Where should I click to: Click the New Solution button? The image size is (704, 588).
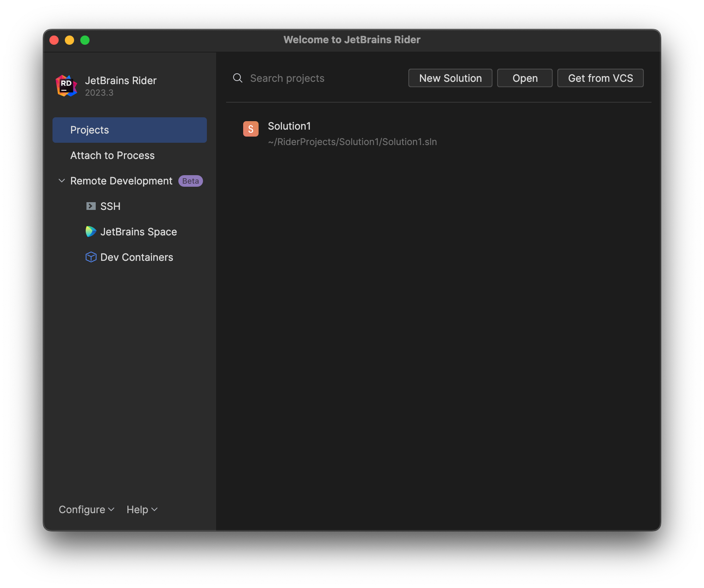(450, 78)
